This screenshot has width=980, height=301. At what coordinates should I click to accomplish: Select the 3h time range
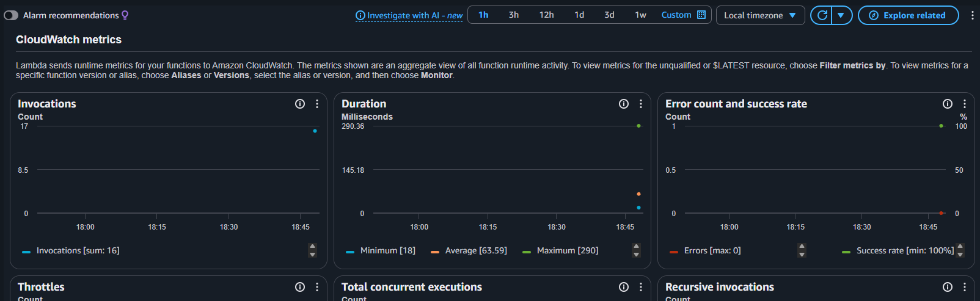514,15
